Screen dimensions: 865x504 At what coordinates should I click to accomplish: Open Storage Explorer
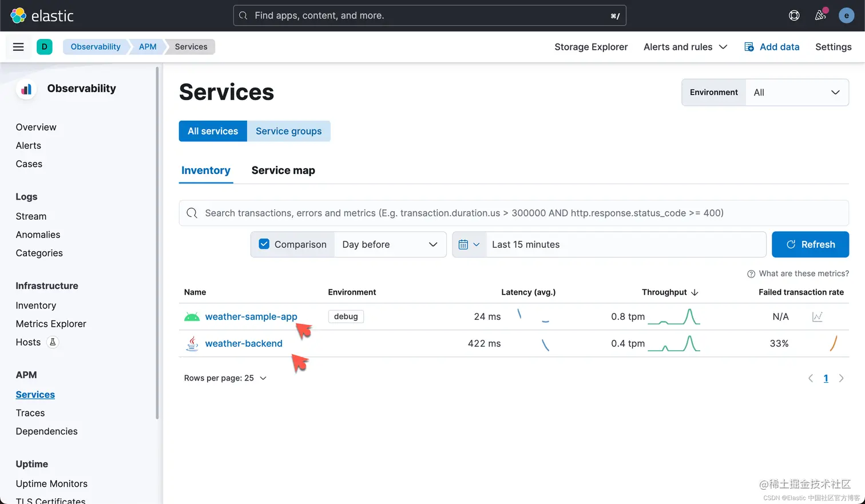tap(591, 47)
